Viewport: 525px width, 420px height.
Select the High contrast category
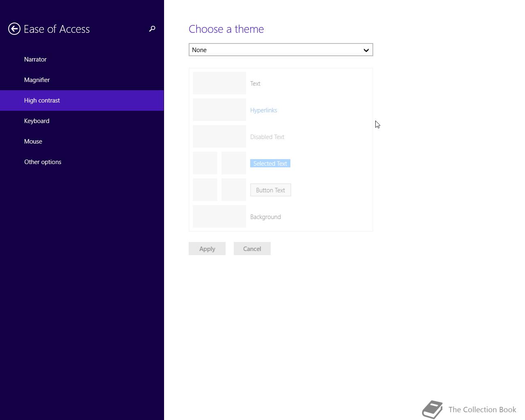pos(82,100)
